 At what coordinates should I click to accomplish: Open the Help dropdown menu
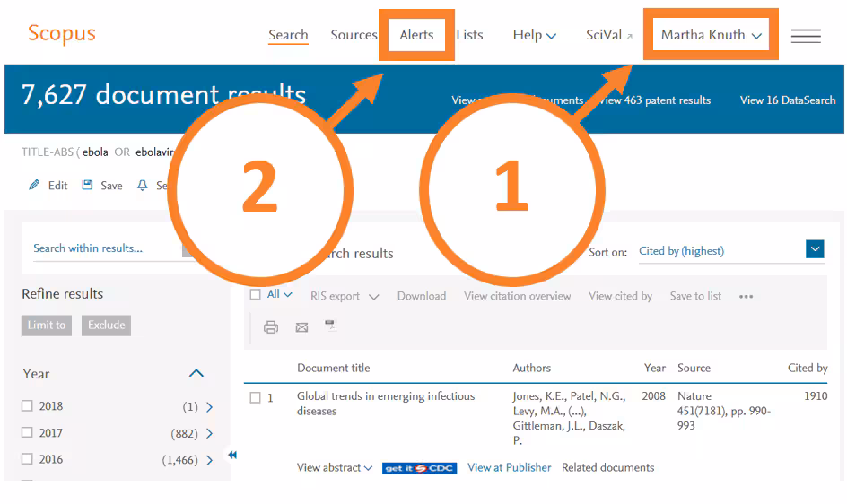click(534, 35)
